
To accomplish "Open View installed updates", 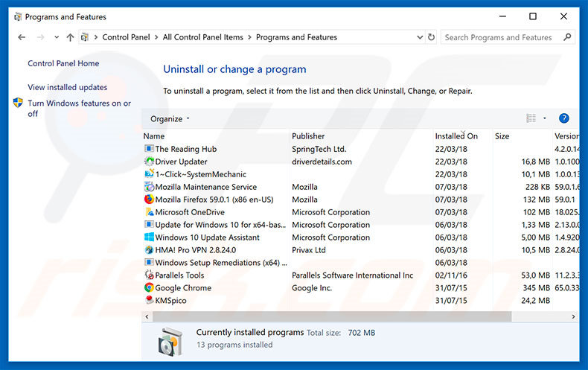I will [x=68, y=87].
